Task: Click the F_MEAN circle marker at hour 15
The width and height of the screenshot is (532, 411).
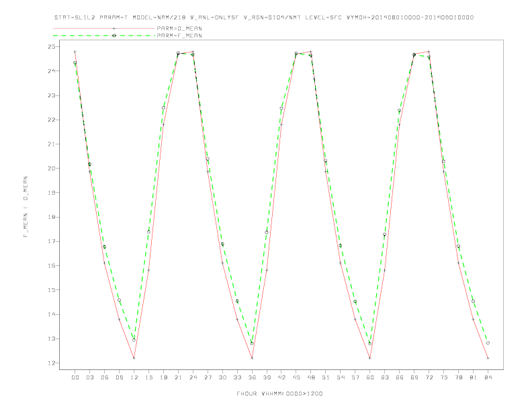Action: (x=148, y=232)
